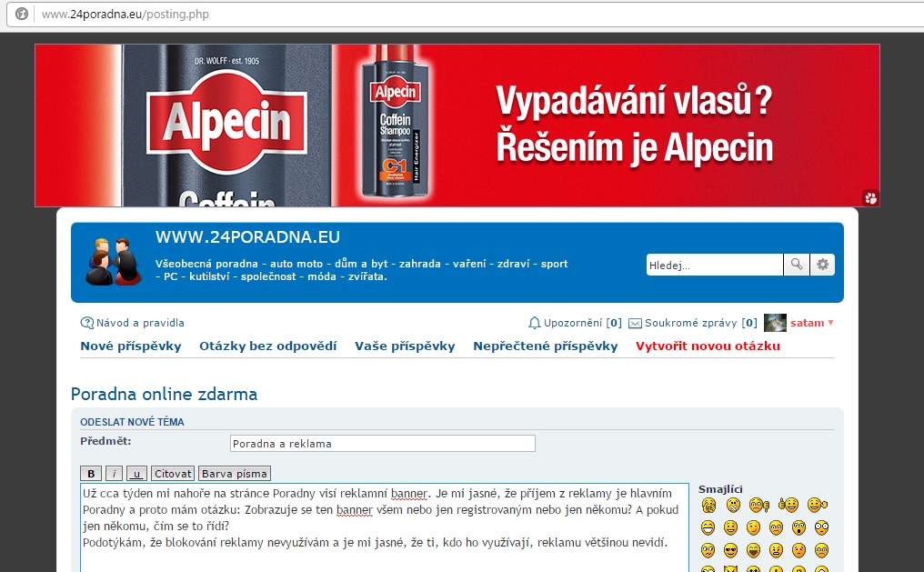Go to Vaše příspěvky

405,346
